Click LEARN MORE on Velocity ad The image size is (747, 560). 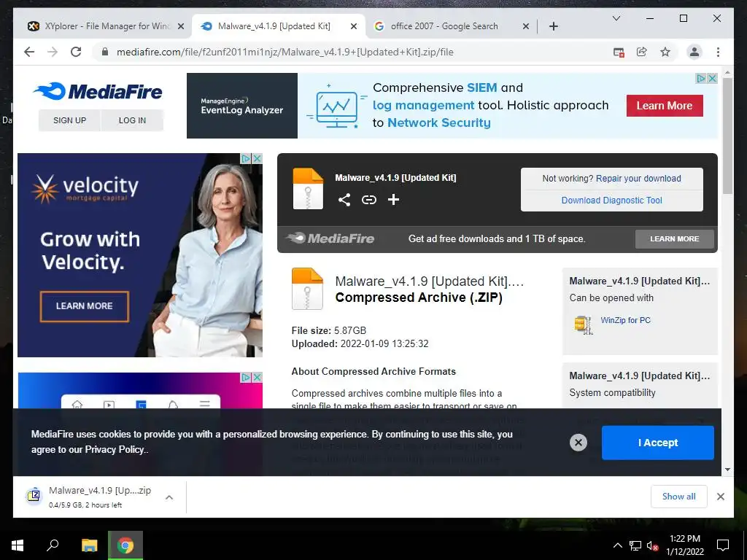85,306
